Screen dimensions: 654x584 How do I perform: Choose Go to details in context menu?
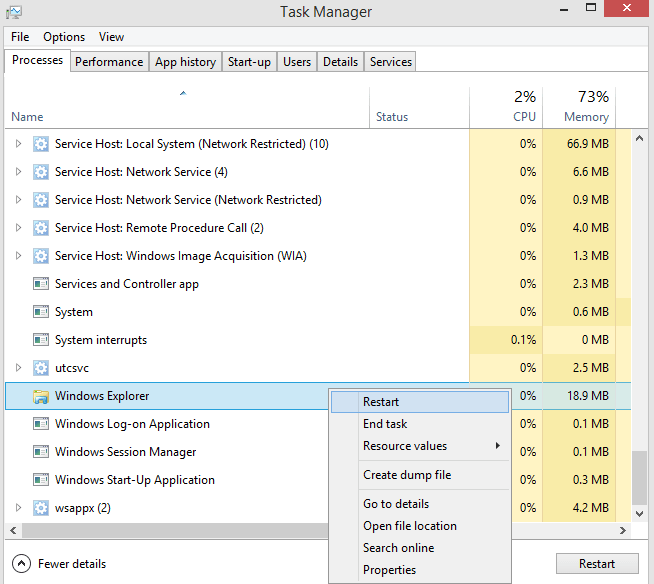(420, 503)
